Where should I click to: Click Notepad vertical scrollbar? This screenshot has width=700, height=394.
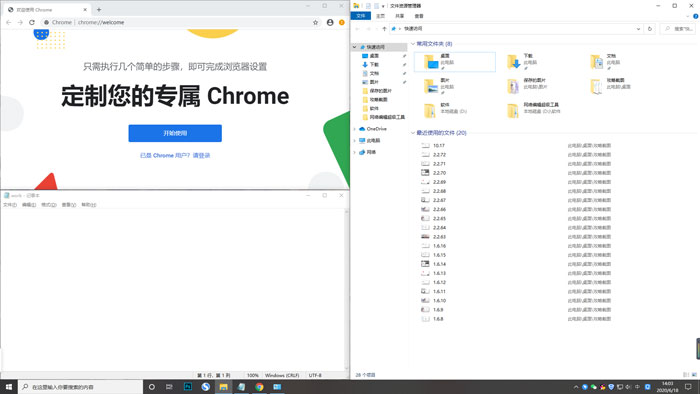pyautogui.click(x=346, y=290)
